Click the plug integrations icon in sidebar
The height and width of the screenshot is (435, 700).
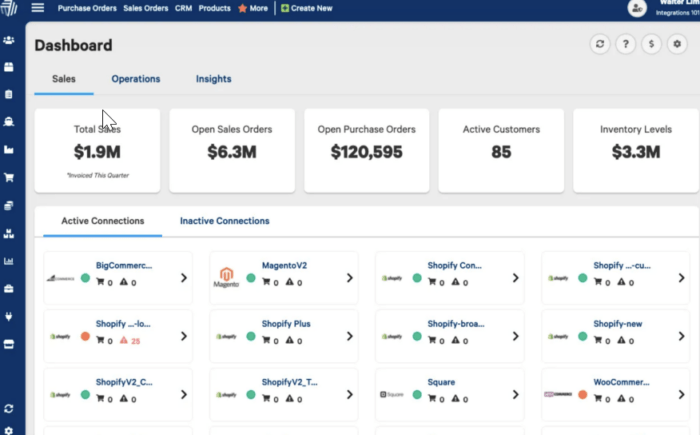point(9,316)
